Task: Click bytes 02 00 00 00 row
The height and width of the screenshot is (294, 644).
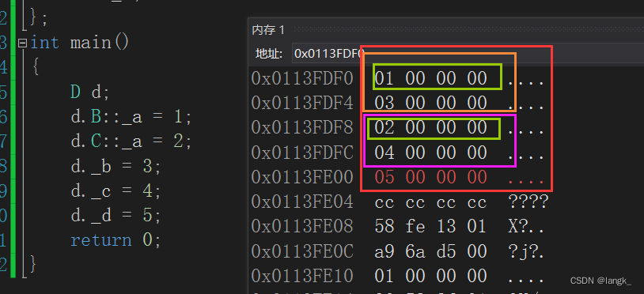Action: [x=431, y=128]
